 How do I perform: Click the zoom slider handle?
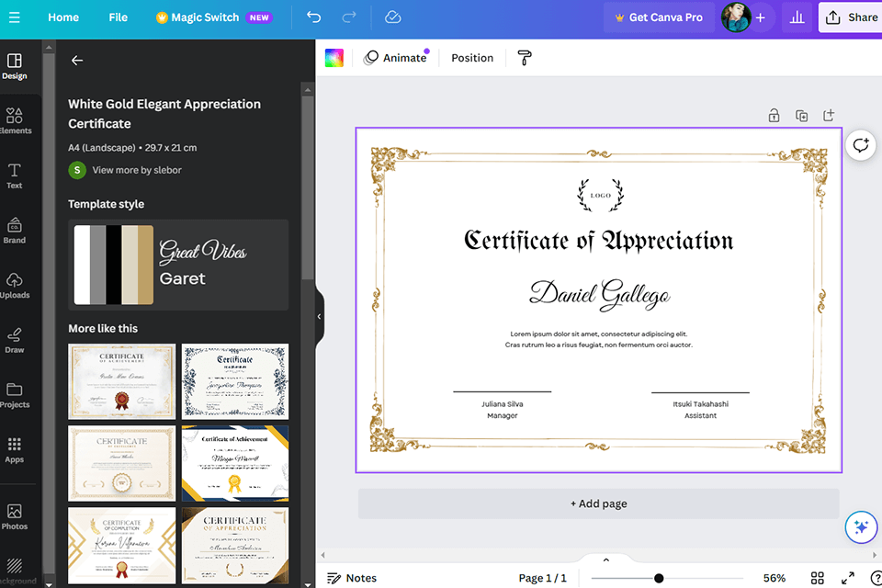[659, 578]
